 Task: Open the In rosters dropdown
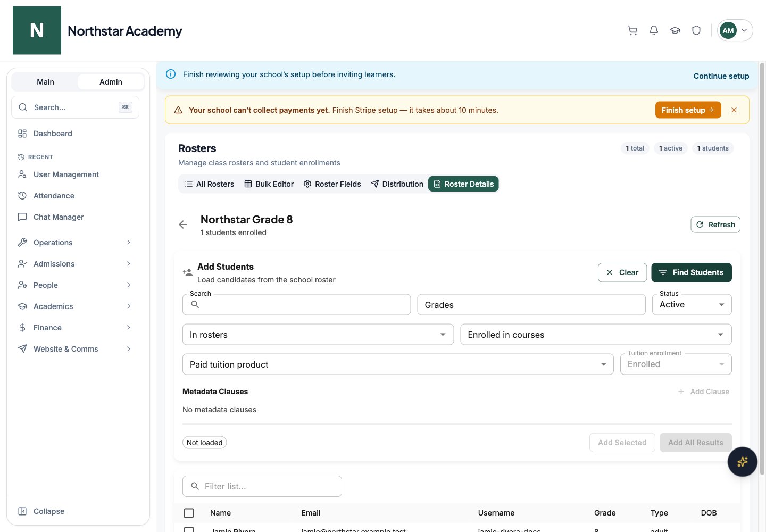coord(318,335)
